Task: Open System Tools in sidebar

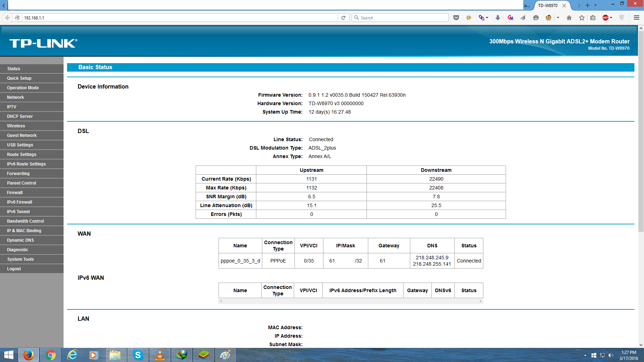Action: pos(20,259)
